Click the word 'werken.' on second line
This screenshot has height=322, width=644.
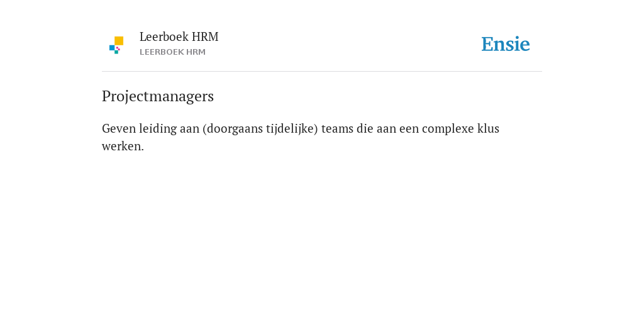[x=123, y=146]
